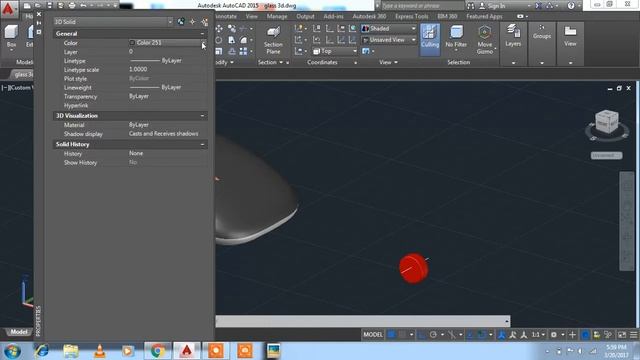Open the View ribbon tab
Image resolution: width=640 pixels, height=360 pixels.
(251, 16)
